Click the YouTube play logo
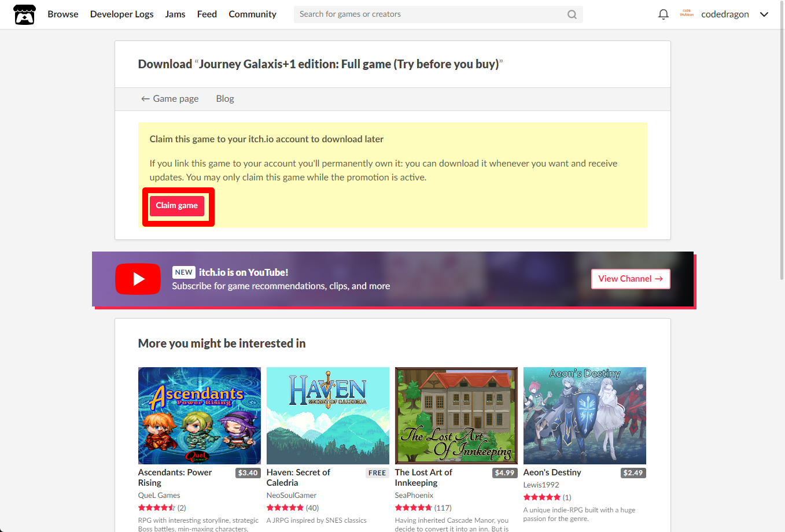 pyautogui.click(x=138, y=279)
